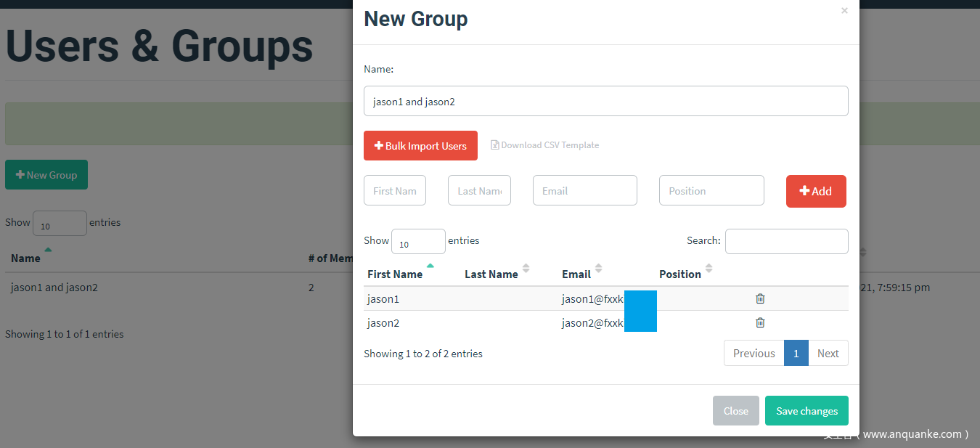Open background page entries dropdown

click(60, 224)
